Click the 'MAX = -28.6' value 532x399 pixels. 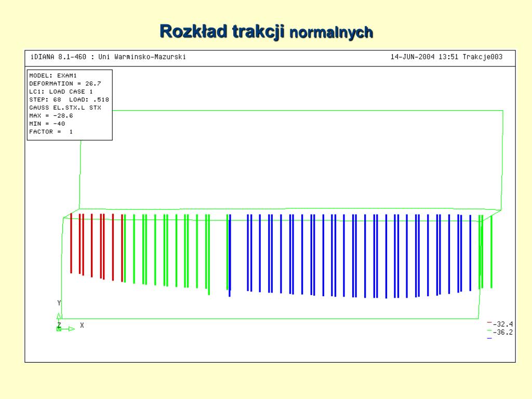point(51,116)
